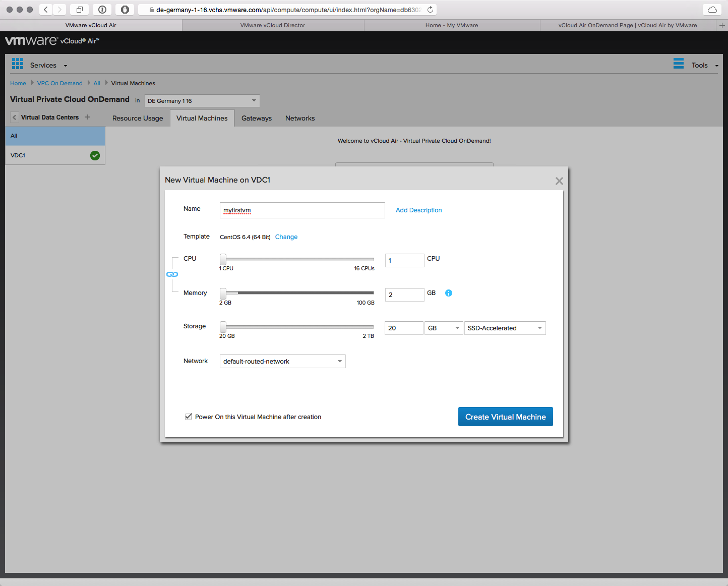The height and width of the screenshot is (586, 728).
Task: Open the default-routed-network dropdown
Action: 282,362
